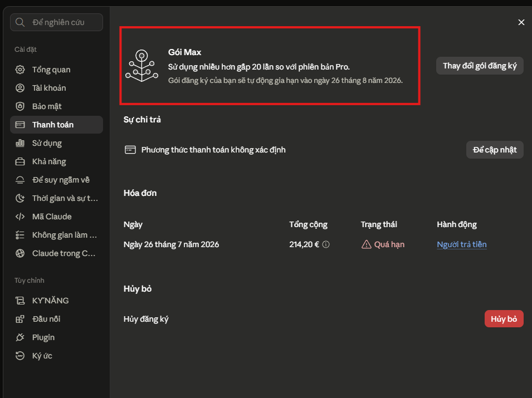Click the warning triangle icon beside Quá hạn
Screen dimensions: 532x398
pos(367,244)
